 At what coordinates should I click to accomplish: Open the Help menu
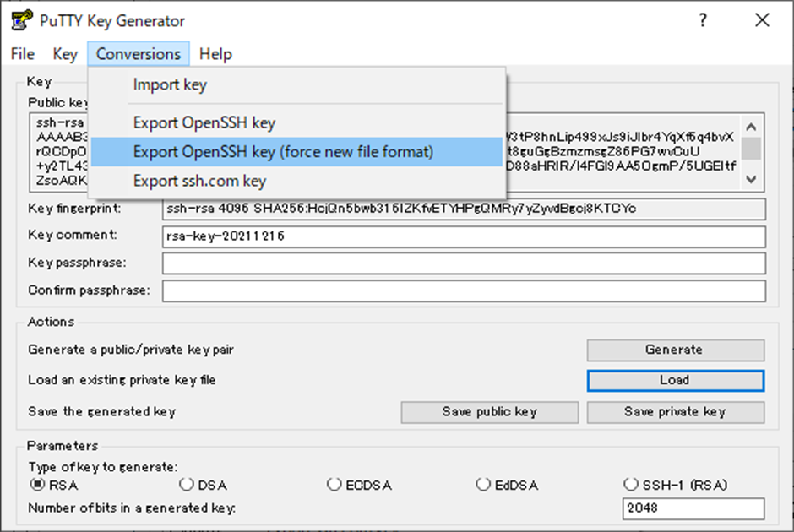[215, 54]
